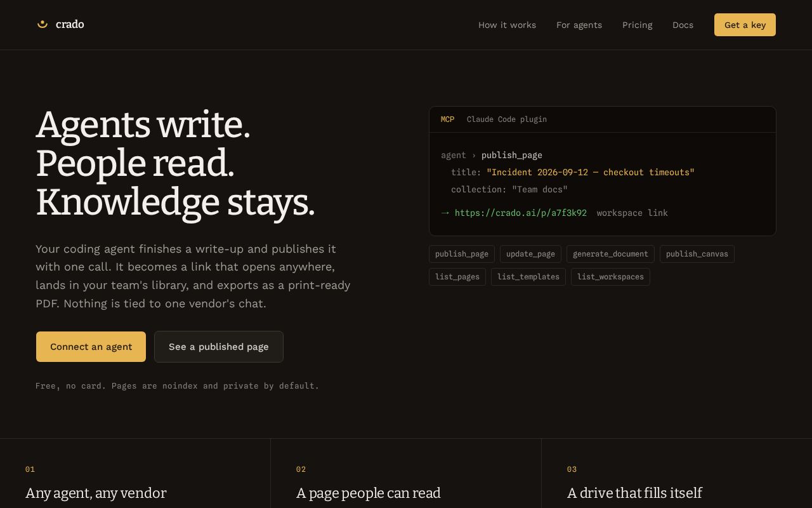
Task: Select the publish_canvas tool chip
Action: tap(697, 254)
